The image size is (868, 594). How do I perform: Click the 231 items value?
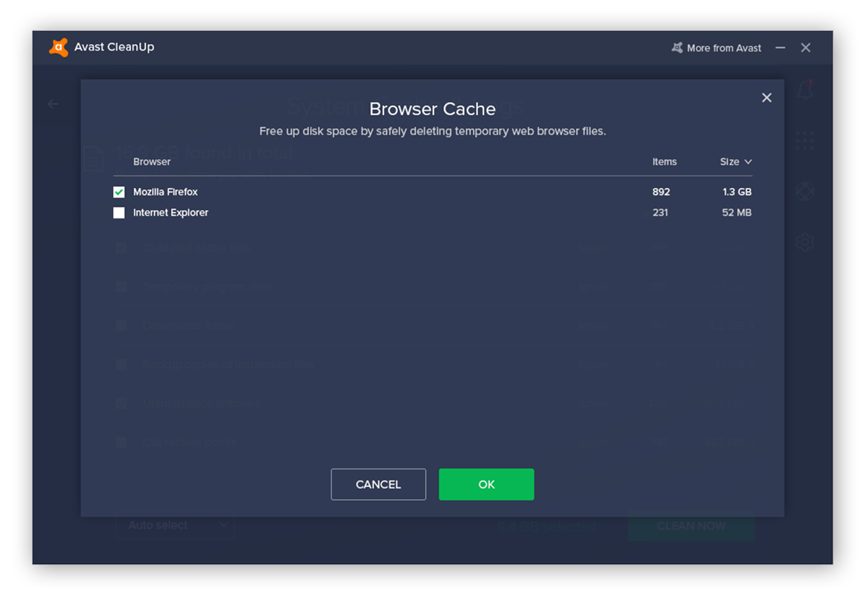660,213
